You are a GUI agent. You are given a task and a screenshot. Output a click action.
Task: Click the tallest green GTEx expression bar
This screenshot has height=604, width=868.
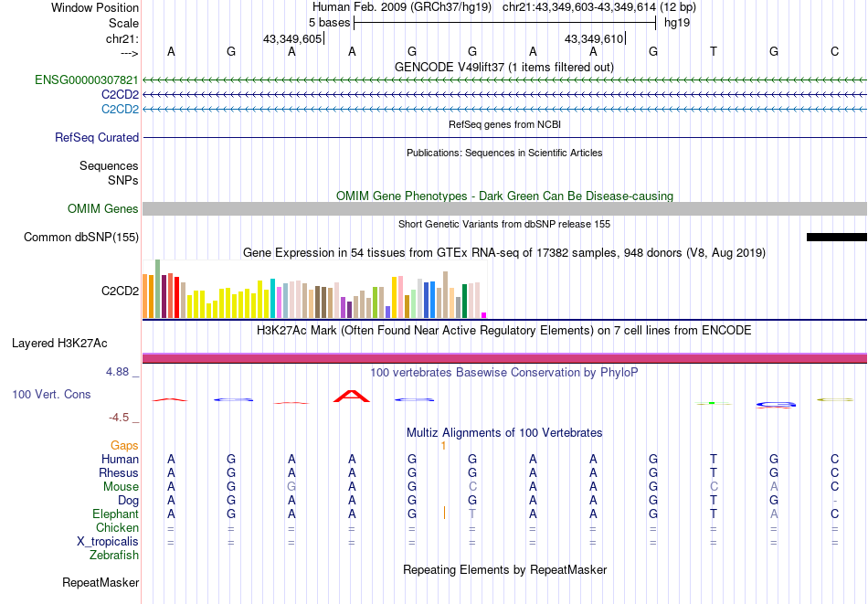pos(157,289)
